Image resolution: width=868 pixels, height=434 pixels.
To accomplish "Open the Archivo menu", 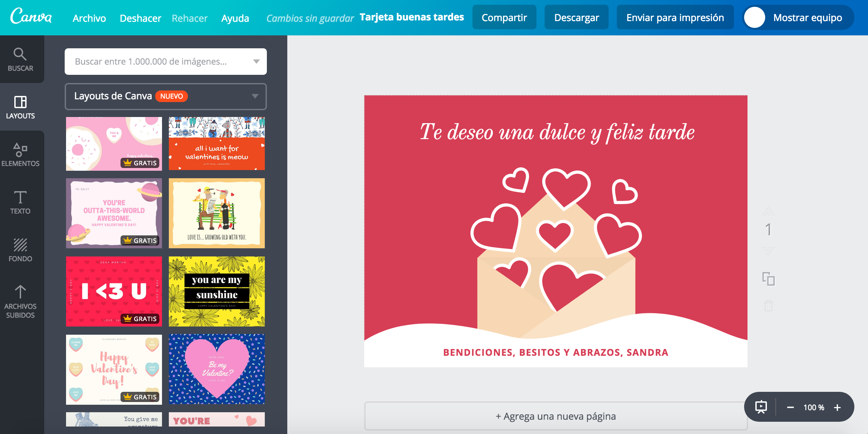I will click(x=89, y=18).
